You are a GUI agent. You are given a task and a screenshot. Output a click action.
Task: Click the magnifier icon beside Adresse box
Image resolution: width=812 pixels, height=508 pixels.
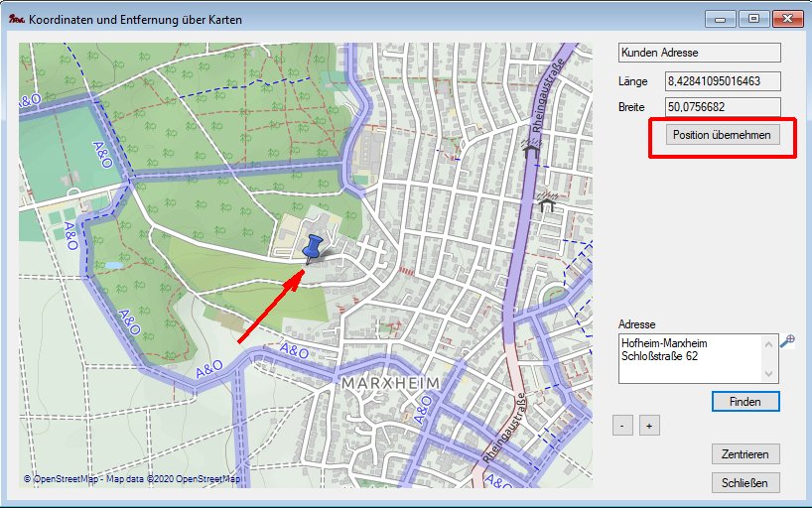787,342
